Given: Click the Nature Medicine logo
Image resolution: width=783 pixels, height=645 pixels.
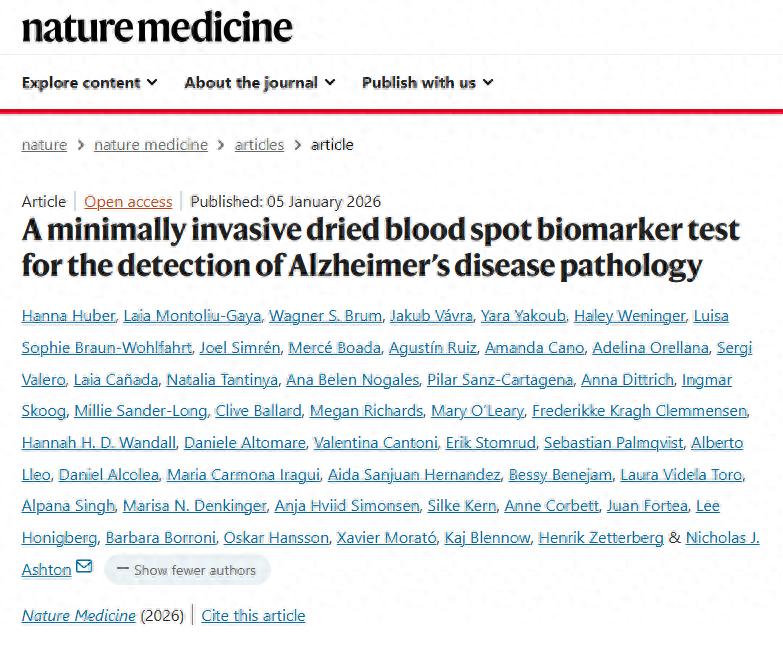Looking at the screenshot, I should (157, 27).
